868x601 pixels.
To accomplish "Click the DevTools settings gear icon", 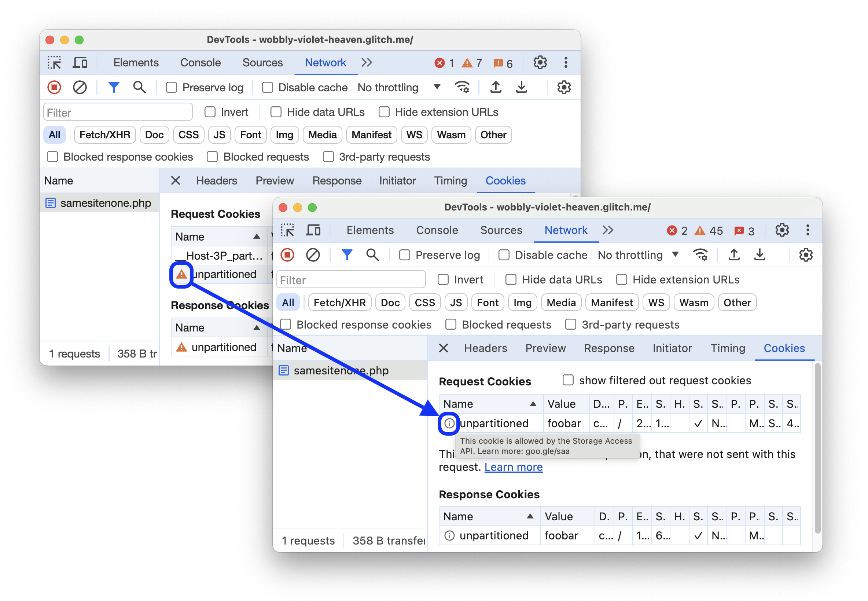I will [781, 230].
